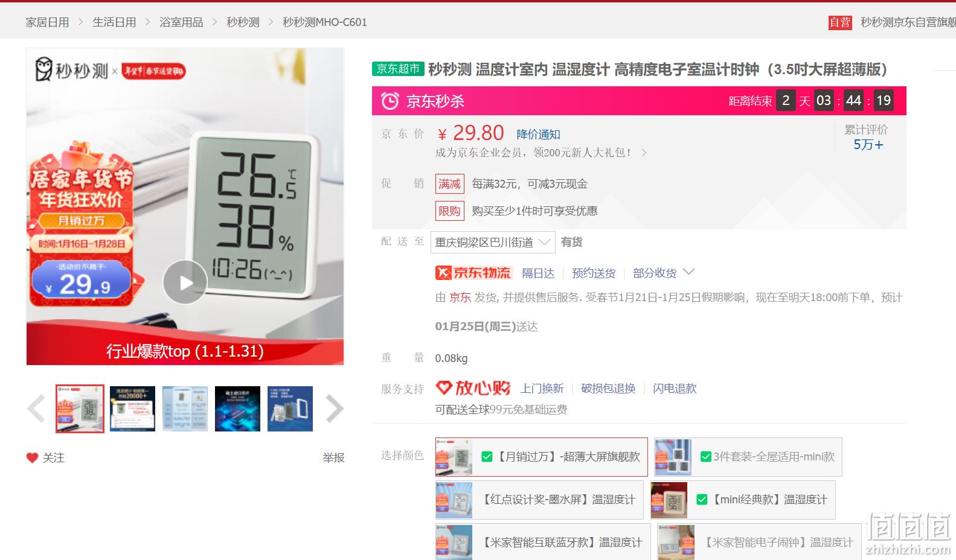956x560 pixels.
Task: Click the 自营 red badge
Action: point(840,22)
